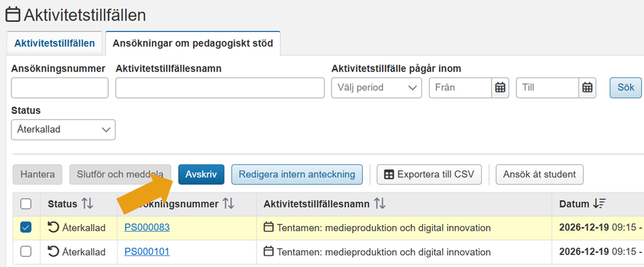The width and height of the screenshot is (644, 267).
Task: Sort Datum column descending icon
Action: tap(599, 204)
